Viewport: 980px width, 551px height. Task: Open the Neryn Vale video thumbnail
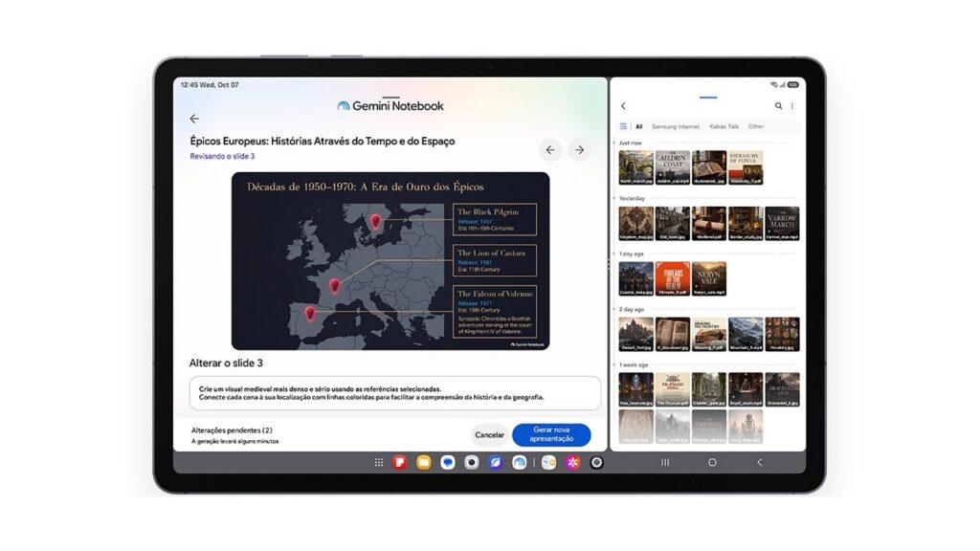709,278
